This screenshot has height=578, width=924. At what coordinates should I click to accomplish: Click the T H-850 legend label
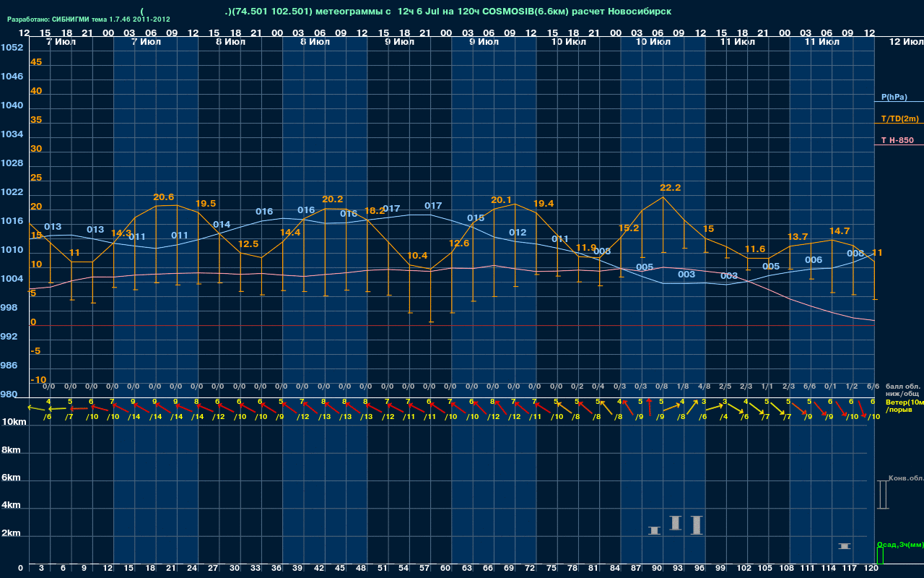[897, 140]
